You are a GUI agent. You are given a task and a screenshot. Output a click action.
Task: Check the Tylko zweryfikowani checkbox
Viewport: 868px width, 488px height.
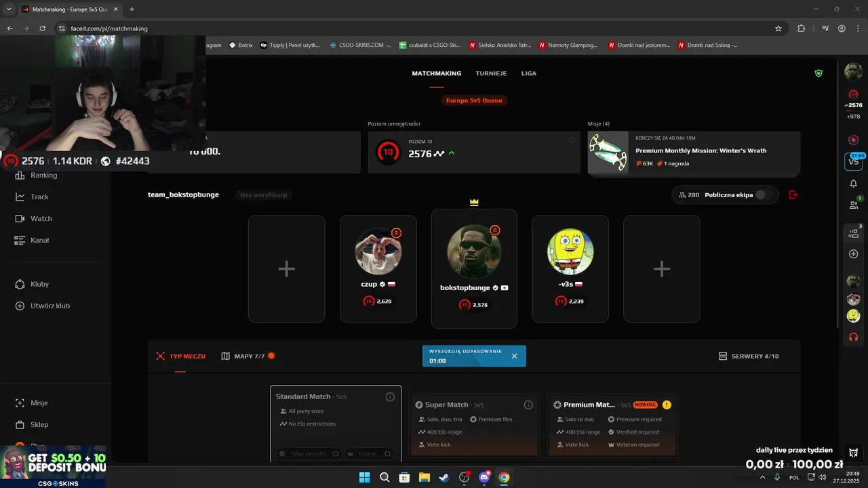coord(335,453)
